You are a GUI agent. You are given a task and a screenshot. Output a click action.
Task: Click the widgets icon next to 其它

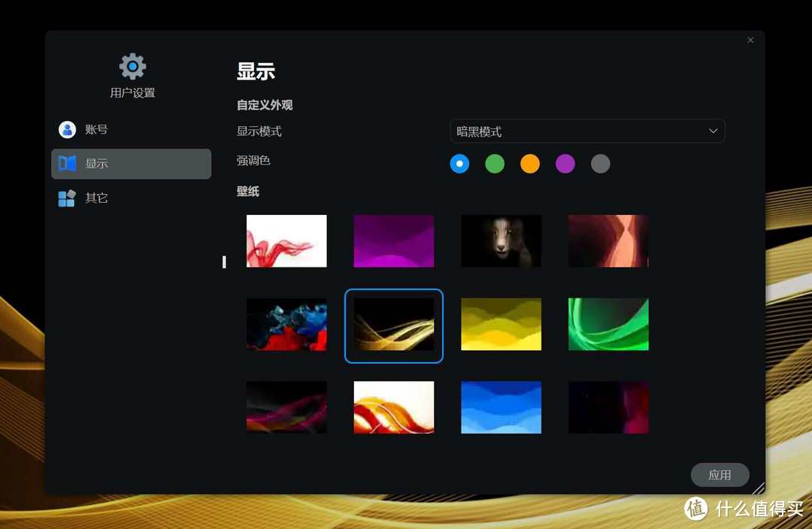[x=68, y=198]
